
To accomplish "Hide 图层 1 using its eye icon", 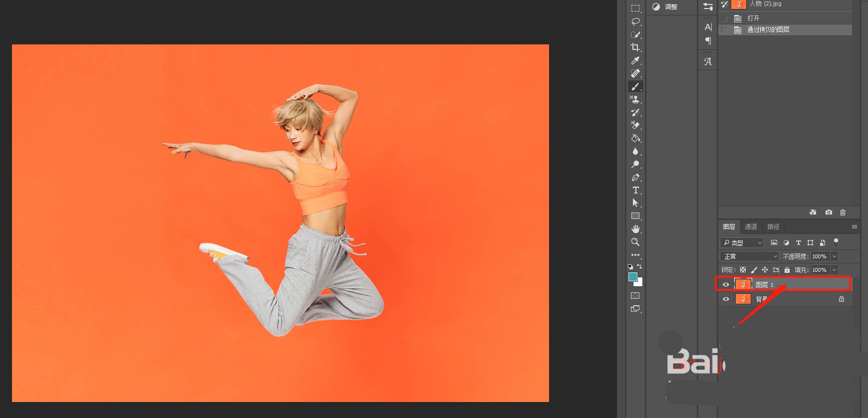I will [x=726, y=285].
